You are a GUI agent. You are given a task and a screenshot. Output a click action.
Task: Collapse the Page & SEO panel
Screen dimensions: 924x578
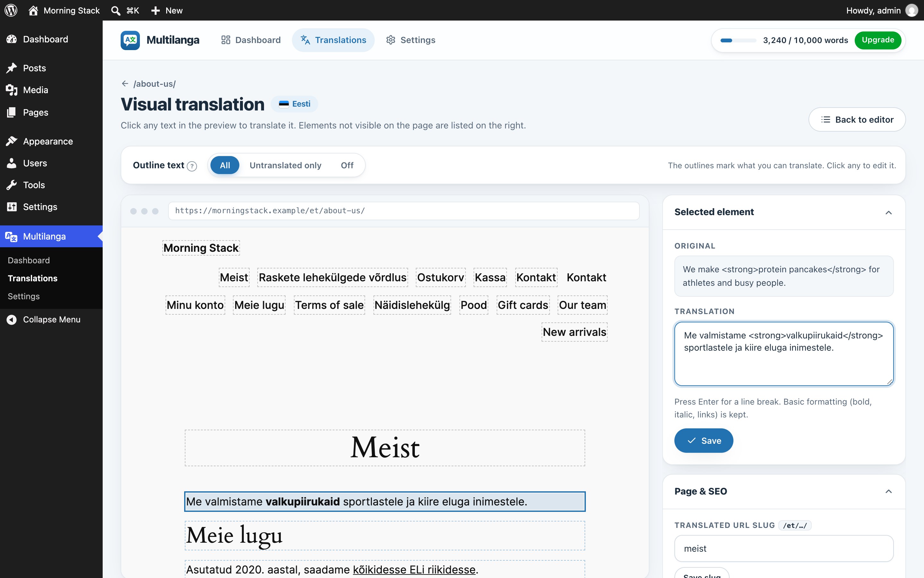point(888,492)
